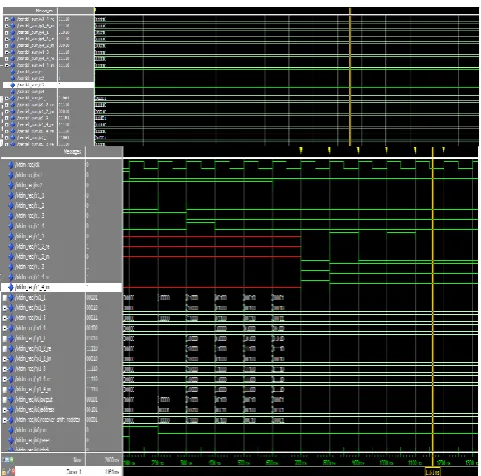Click the value cell of hx1_1 signal
This screenshot has width=481, height=476.
coord(92,298)
